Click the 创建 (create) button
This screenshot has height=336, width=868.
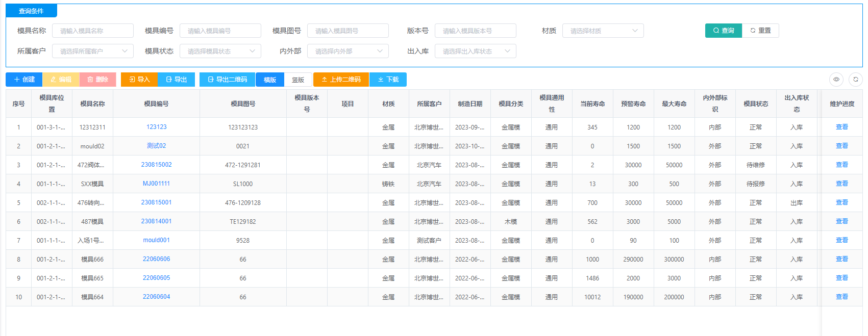click(x=24, y=80)
